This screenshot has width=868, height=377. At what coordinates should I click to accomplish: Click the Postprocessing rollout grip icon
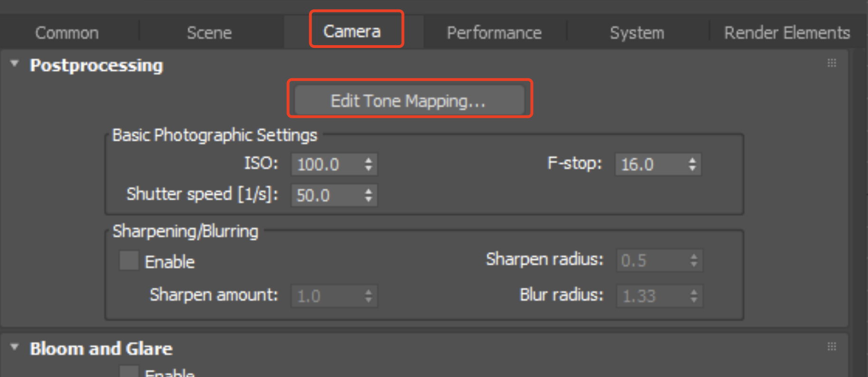pyautogui.click(x=832, y=63)
